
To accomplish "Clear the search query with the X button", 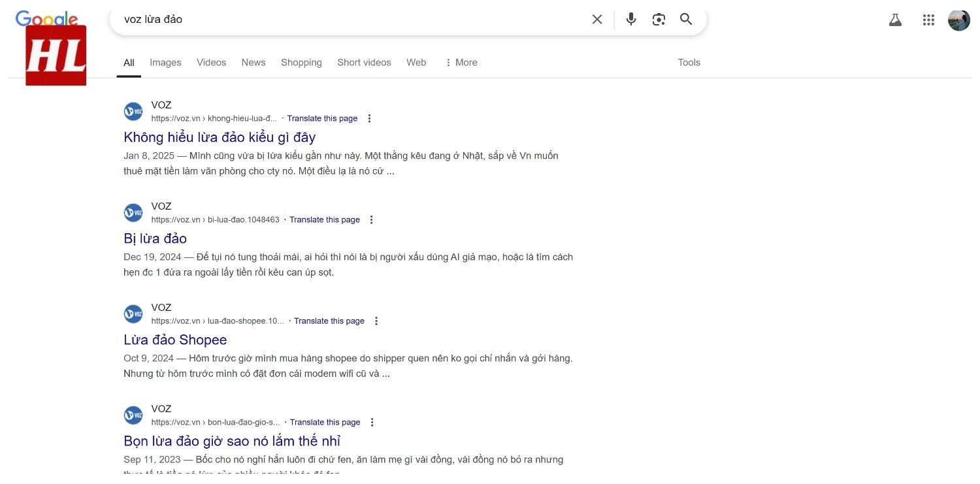I will (596, 19).
